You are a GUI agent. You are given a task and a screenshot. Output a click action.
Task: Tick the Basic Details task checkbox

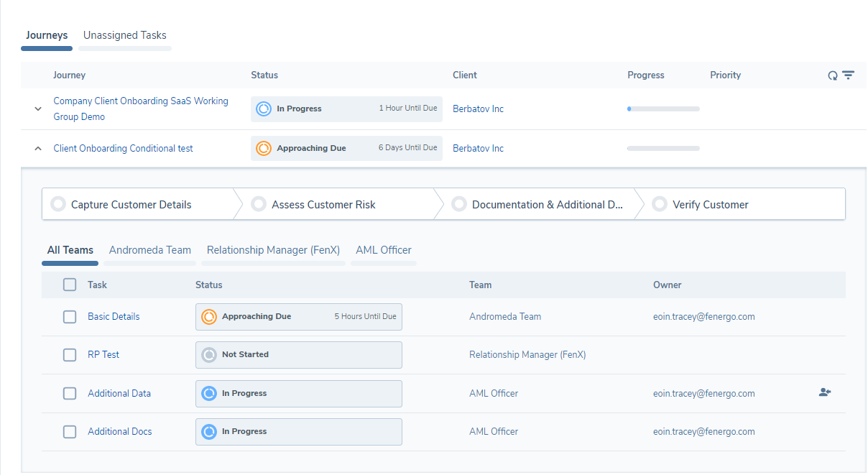pyautogui.click(x=70, y=317)
